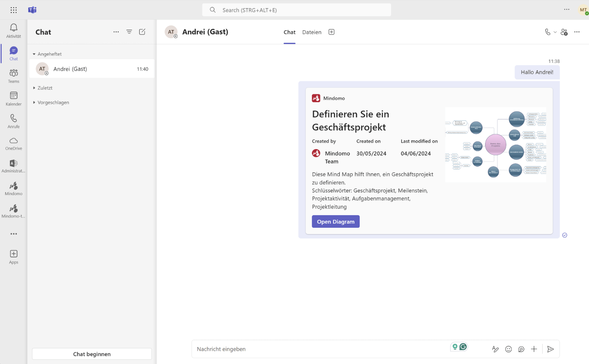
Task: Click the mind map preview thumbnail
Action: (x=495, y=145)
